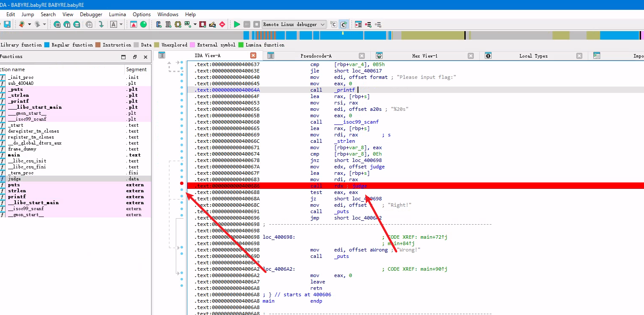Screen dimensions: 644x315
Task: Click the green down-arrow jump icon
Action: tap(101, 24)
